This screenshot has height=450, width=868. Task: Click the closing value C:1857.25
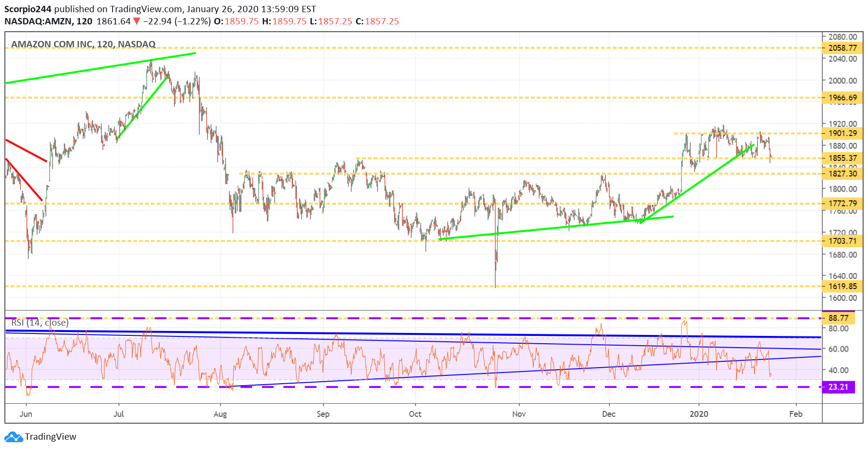[x=377, y=21]
